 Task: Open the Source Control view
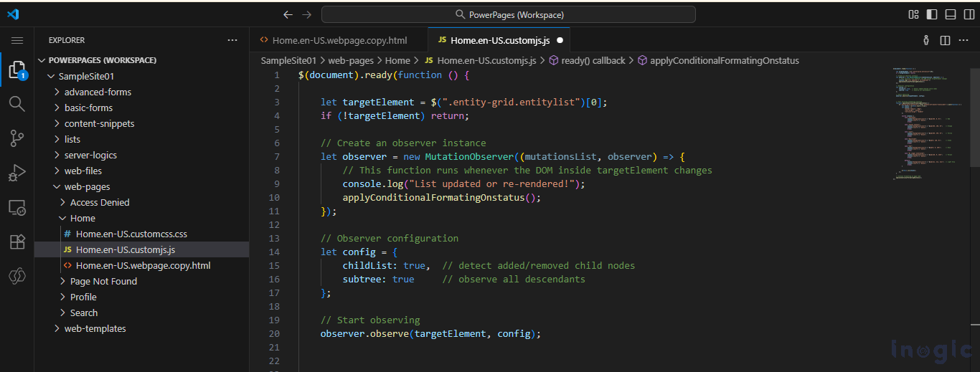point(17,138)
